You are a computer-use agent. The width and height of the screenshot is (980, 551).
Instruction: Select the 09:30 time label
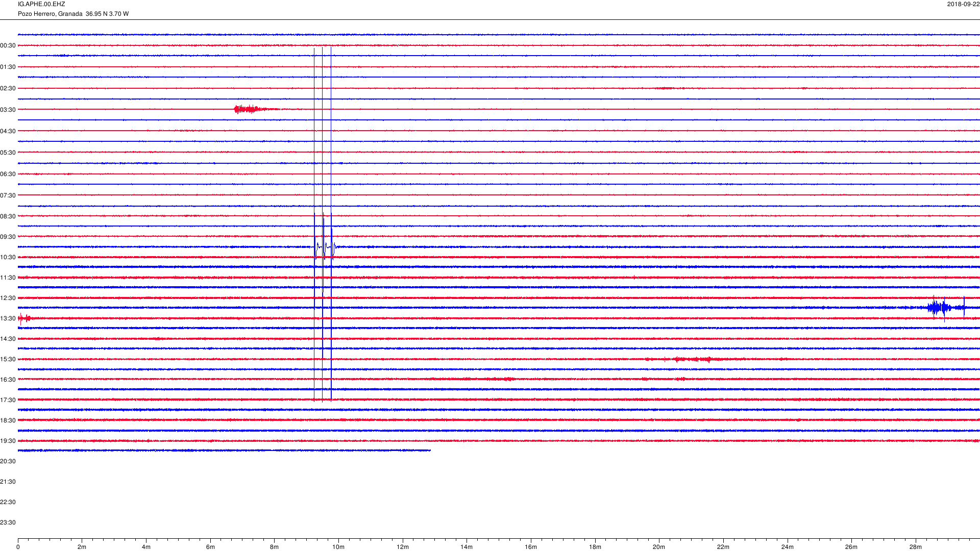pos(8,237)
